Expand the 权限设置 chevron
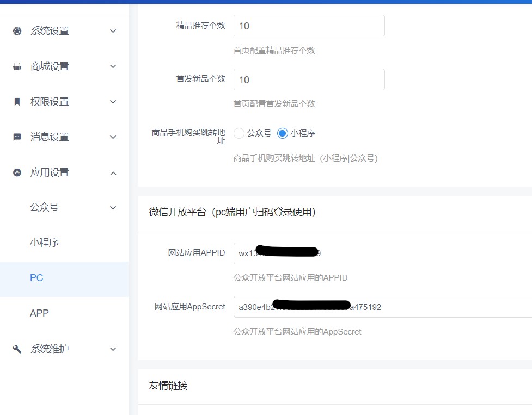 point(113,102)
